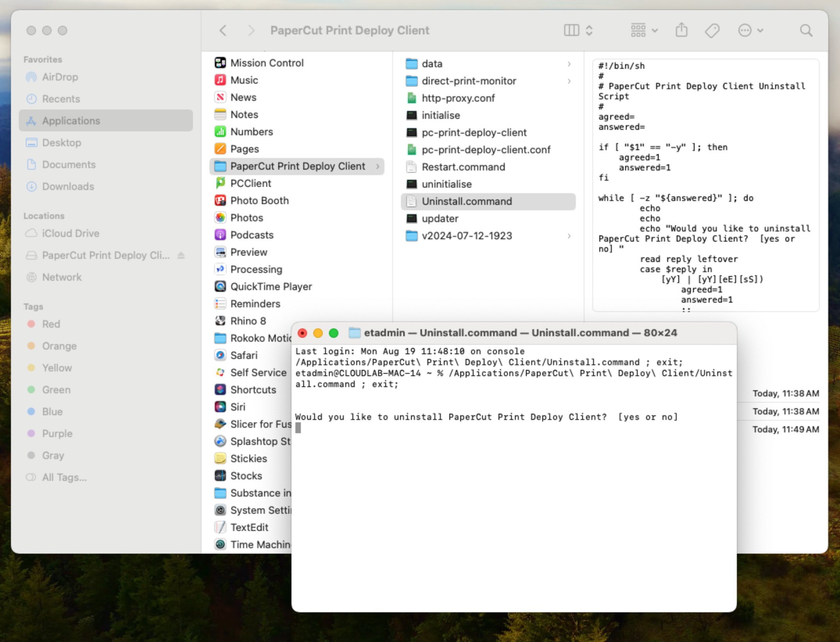Click the Terminal window folder proxy icon
This screenshot has height=642, width=840.
[x=354, y=333]
